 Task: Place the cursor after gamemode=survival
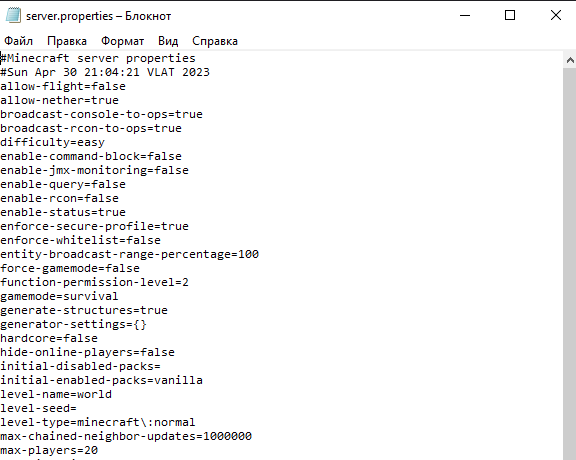click(x=118, y=296)
